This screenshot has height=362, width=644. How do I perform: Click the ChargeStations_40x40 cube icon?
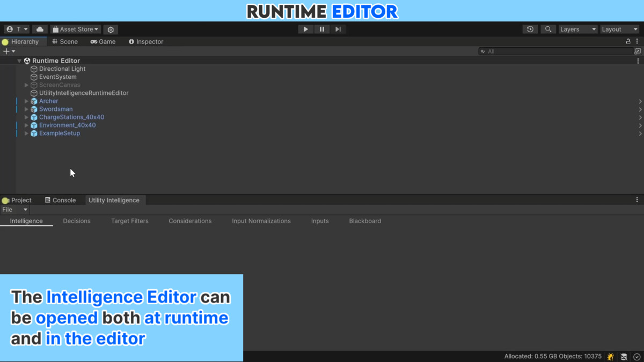(x=34, y=117)
